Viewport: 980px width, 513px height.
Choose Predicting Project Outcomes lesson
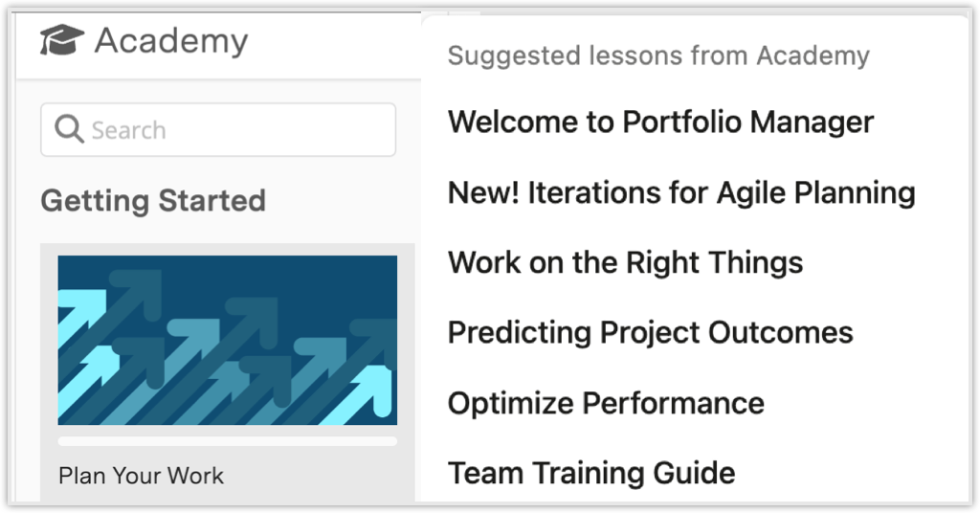point(650,332)
